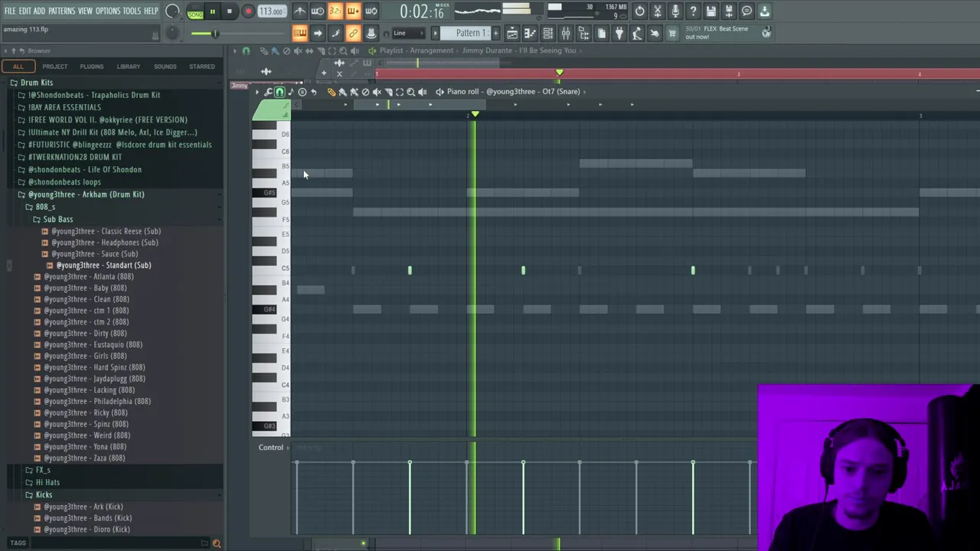
Task: Click the Playlist timeline playhead marker
Action: click(559, 73)
